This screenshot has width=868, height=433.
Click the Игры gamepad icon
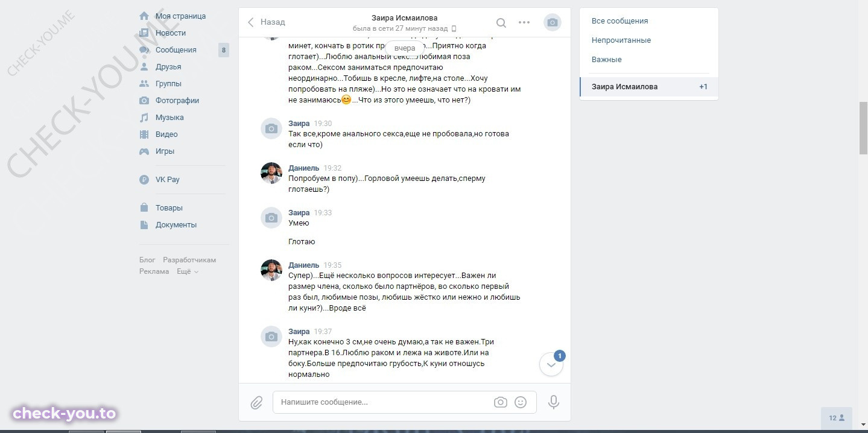[x=144, y=151]
